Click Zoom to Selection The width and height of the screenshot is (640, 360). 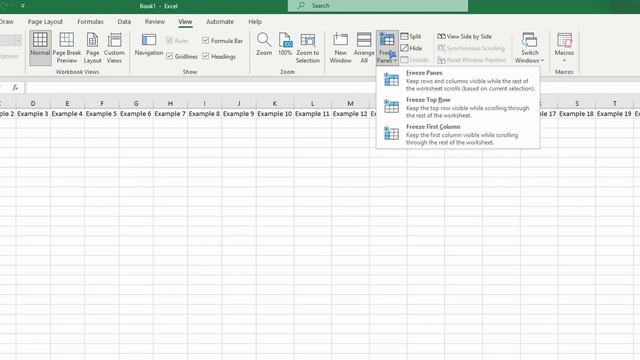click(x=308, y=47)
